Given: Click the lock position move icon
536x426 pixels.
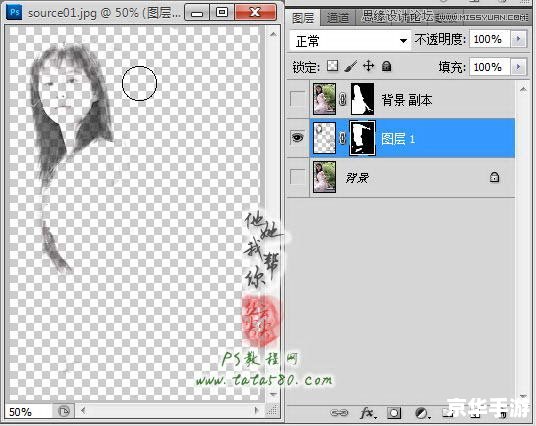Looking at the screenshot, I should pos(368,65).
